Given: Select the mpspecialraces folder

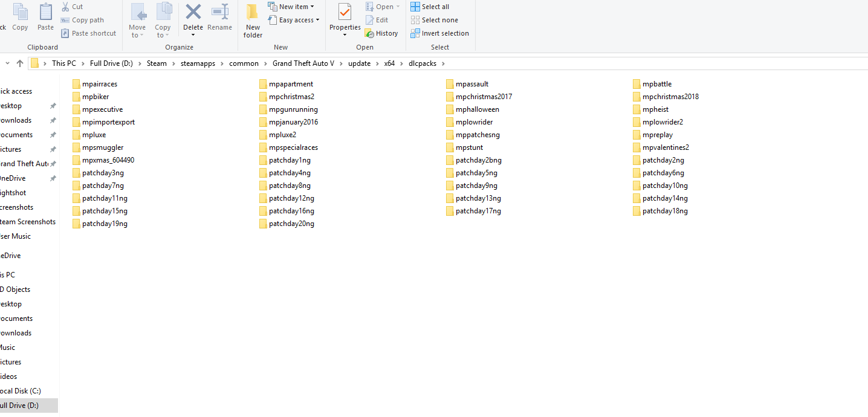Looking at the screenshot, I should coord(288,147).
